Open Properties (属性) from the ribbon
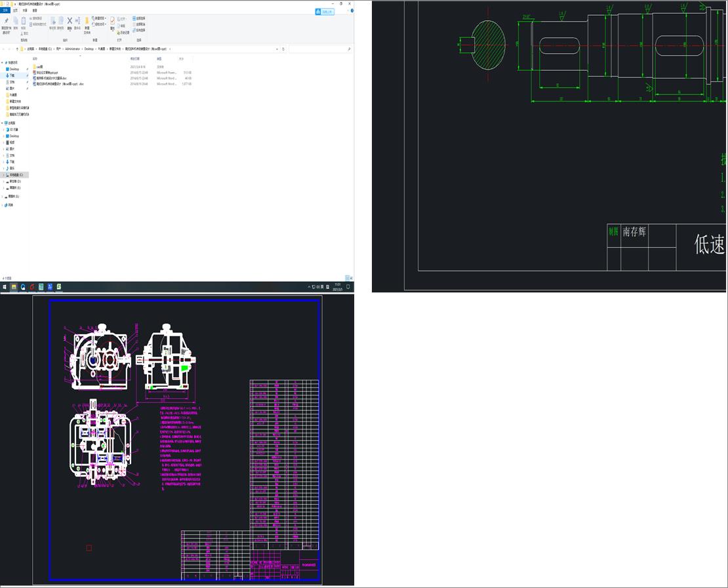Screen dimensions: 728x588 [112, 21]
